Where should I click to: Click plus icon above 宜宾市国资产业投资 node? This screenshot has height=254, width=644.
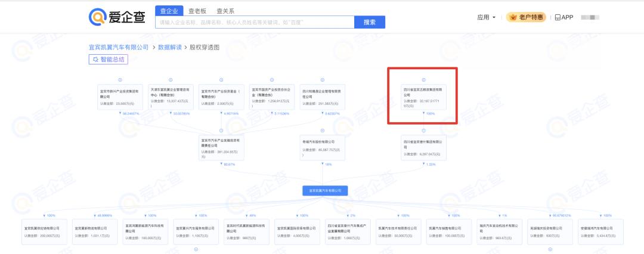coord(272,80)
